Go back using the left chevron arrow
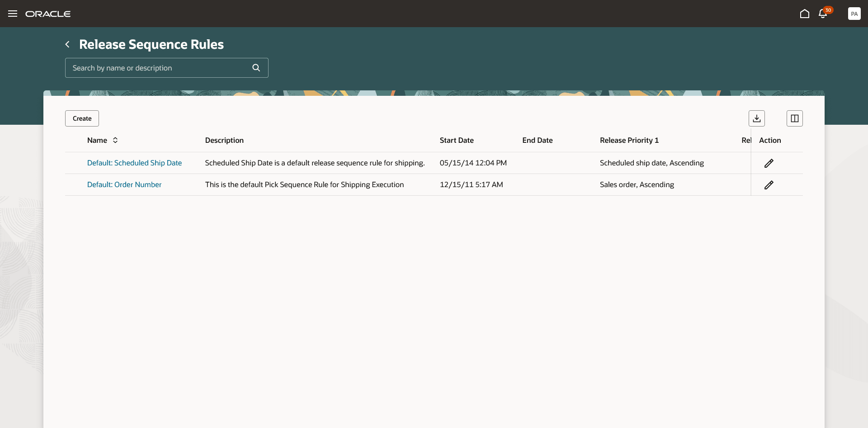868x428 pixels. (67, 44)
